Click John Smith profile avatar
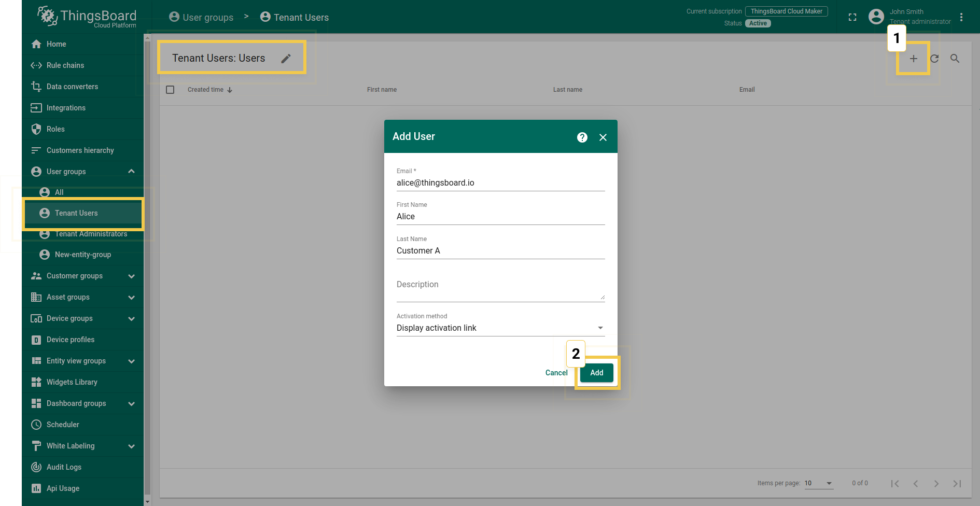Screen dimensions: 980x506 coord(876,17)
